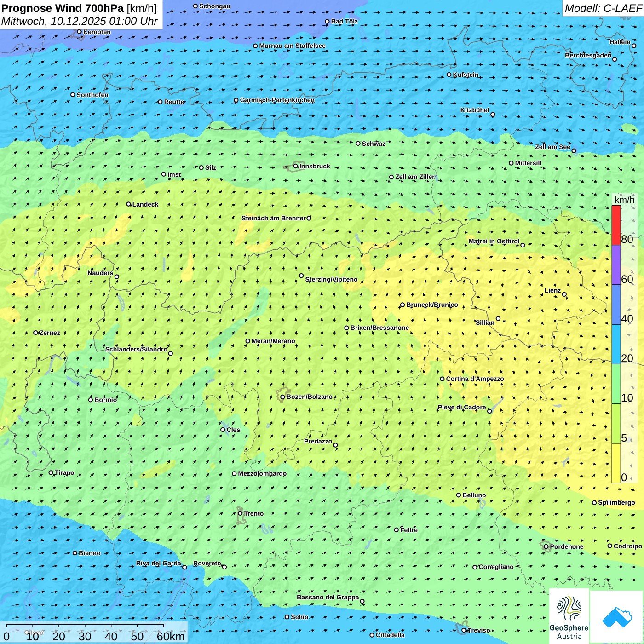This screenshot has width=644, height=644.
Task: Click the Kufstein city marker circle
Action: tap(449, 75)
